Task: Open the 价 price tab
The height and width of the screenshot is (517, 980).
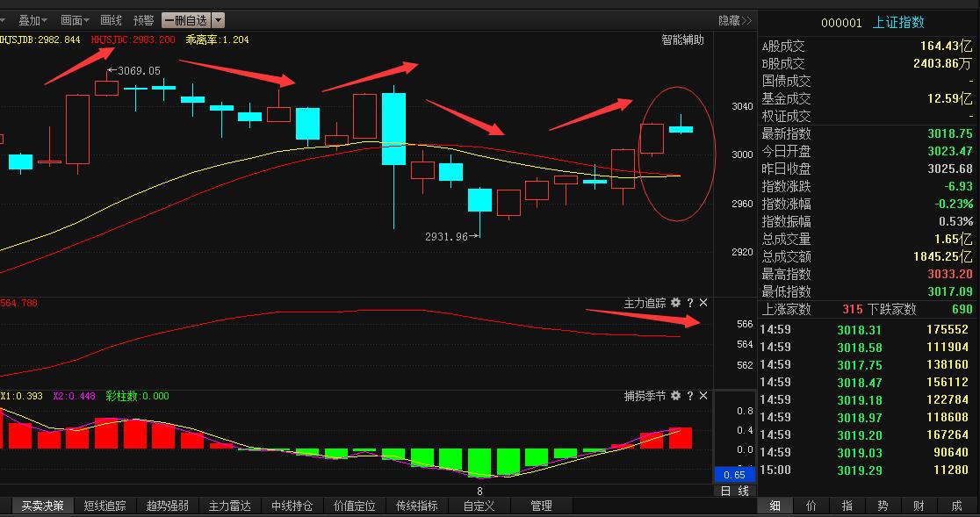Action: pos(810,506)
